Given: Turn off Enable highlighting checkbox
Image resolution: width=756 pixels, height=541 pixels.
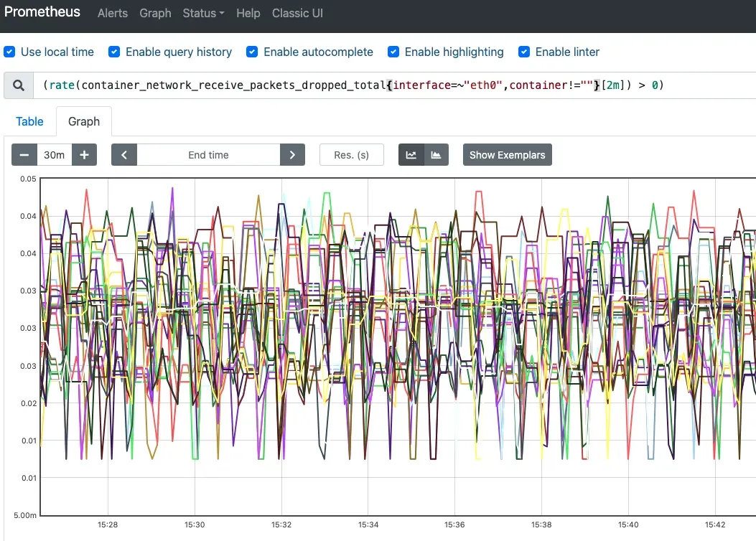Looking at the screenshot, I should point(393,52).
